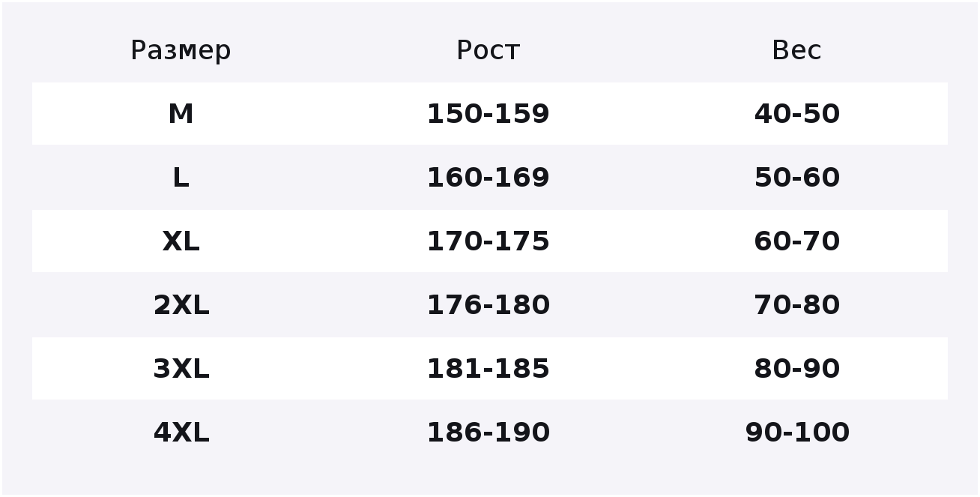980x497 pixels.
Task: Click the Размер column header
Action: [x=181, y=51]
